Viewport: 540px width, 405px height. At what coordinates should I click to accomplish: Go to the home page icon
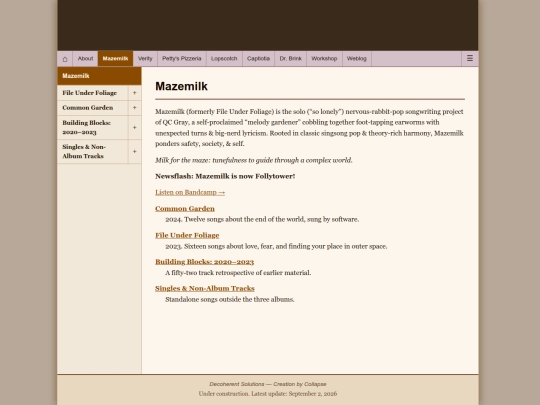[x=65, y=59]
